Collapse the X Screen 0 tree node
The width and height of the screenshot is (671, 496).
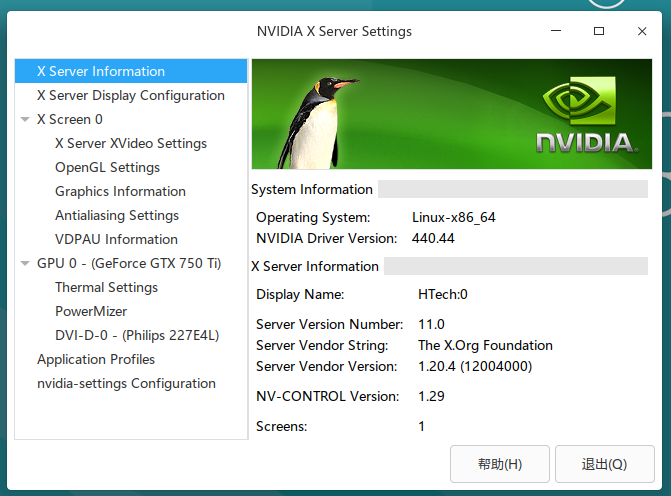[25, 119]
